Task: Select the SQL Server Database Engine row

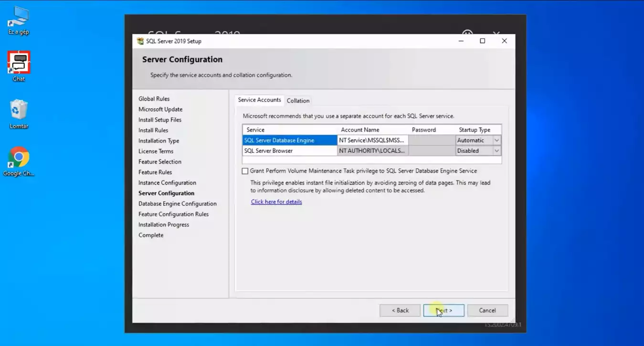Action: tap(290, 140)
